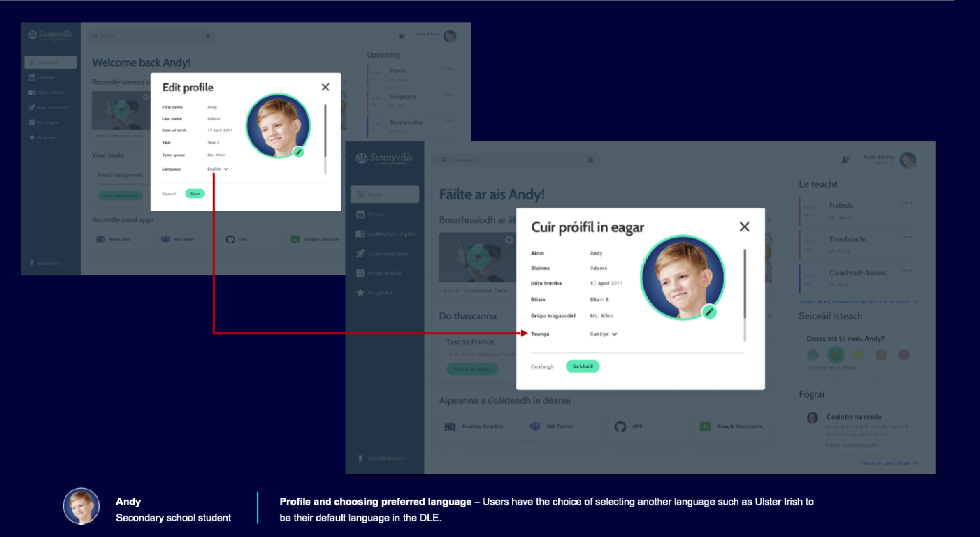Open Apps launchpad in the English sidebar
The image size is (980, 537).
[x=48, y=107]
